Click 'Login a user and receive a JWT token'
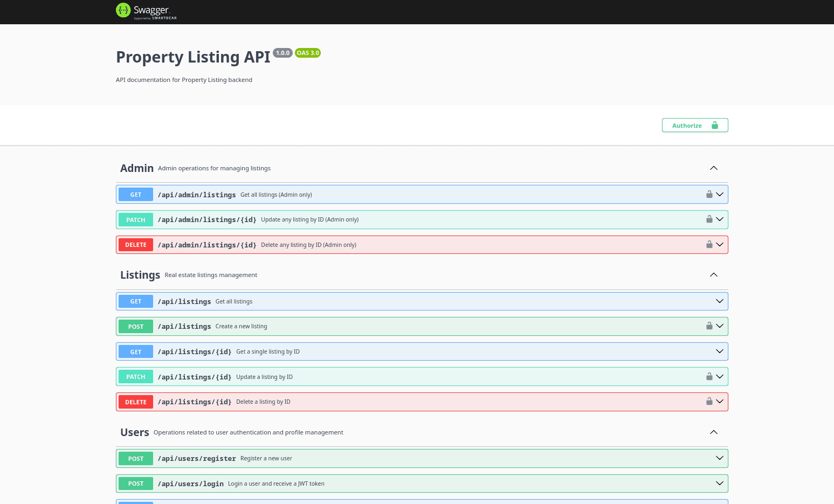The image size is (834, 504). [276, 484]
